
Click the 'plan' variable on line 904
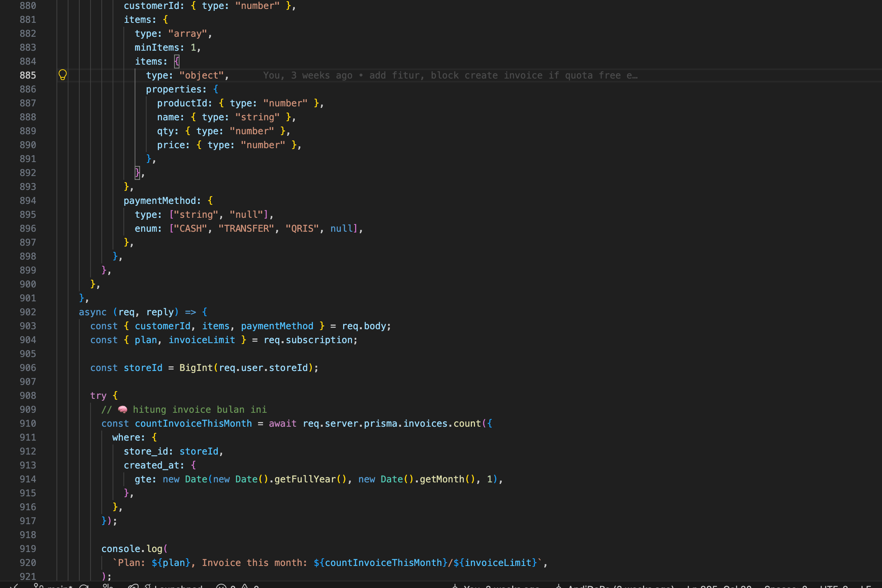pos(146,340)
